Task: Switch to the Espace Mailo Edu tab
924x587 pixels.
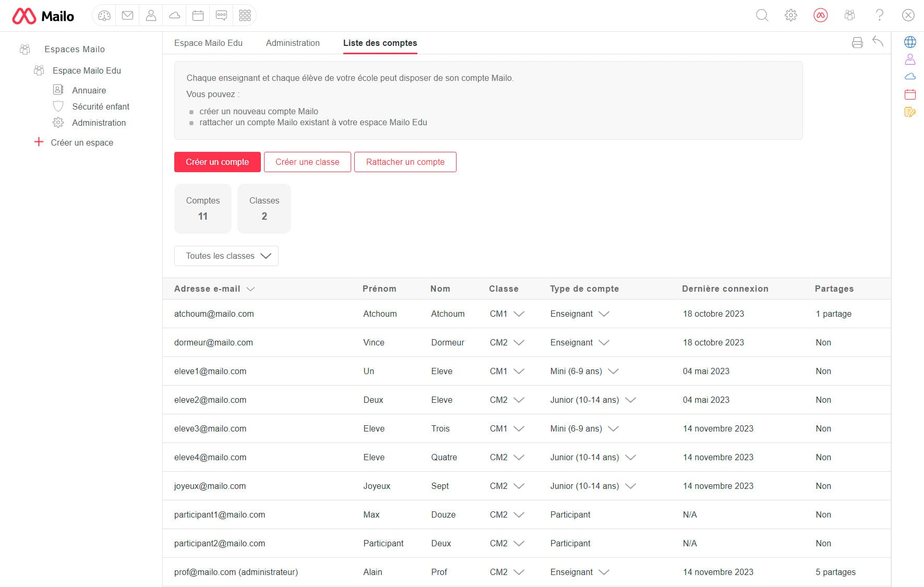Action: point(208,43)
